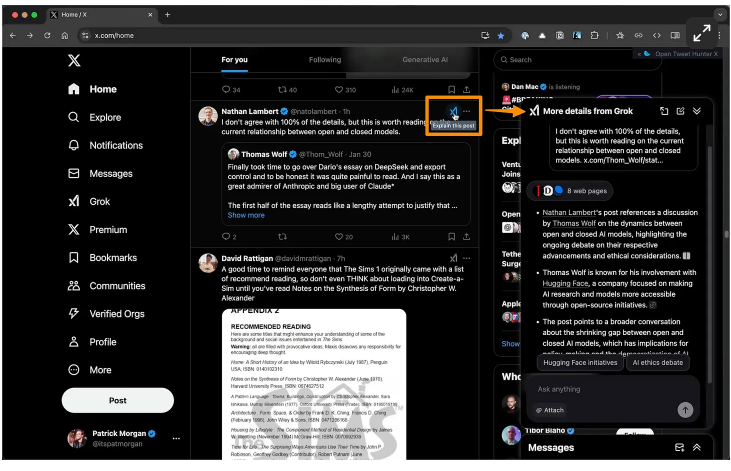The width and height of the screenshot is (731, 471).
Task: Like the post with 310 likes
Action: (345, 90)
